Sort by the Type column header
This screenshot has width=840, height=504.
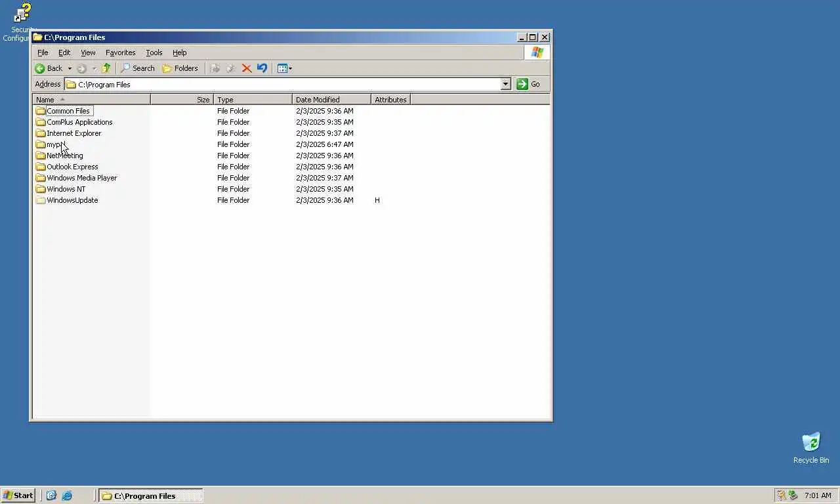[x=253, y=100]
